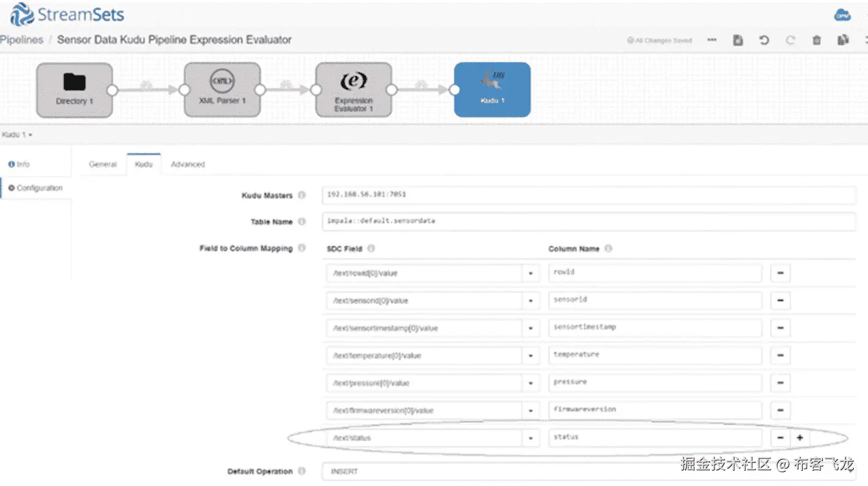The image size is (868, 486).
Task: Open the Info side tab
Action: (19, 164)
